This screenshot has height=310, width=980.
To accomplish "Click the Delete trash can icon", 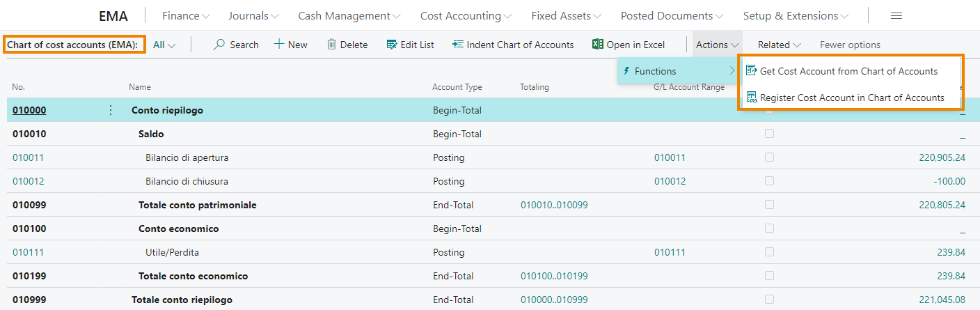I will point(332,45).
